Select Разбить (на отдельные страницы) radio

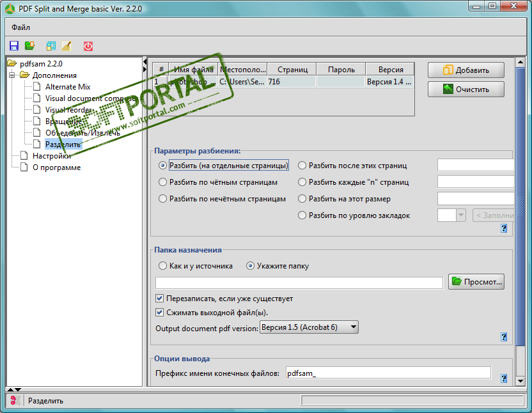point(163,166)
